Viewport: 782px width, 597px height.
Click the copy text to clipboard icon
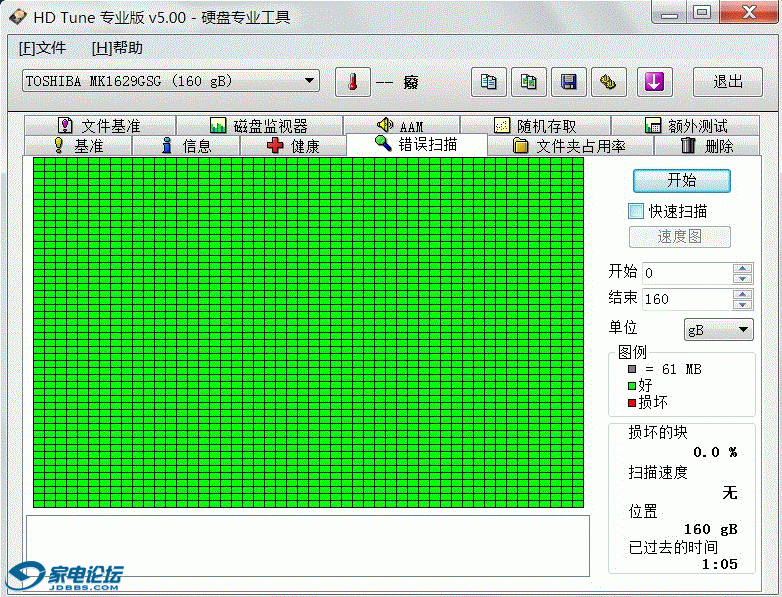coord(488,82)
